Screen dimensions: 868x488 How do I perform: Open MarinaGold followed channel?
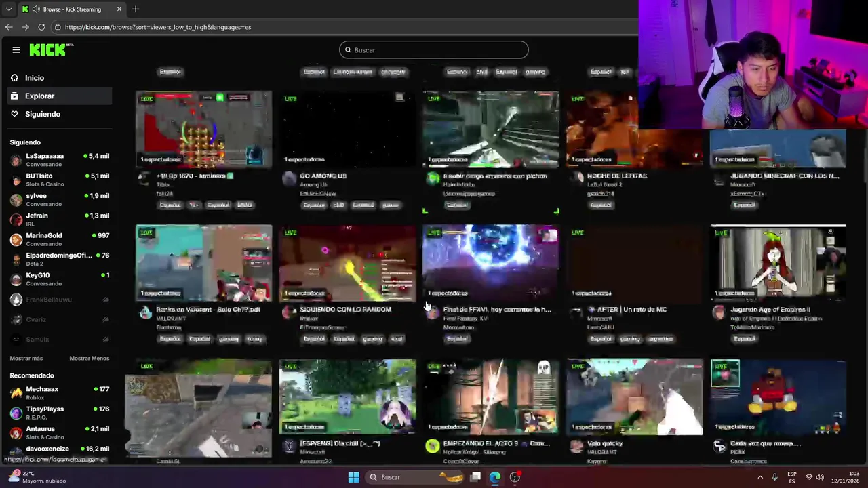[x=60, y=239]
